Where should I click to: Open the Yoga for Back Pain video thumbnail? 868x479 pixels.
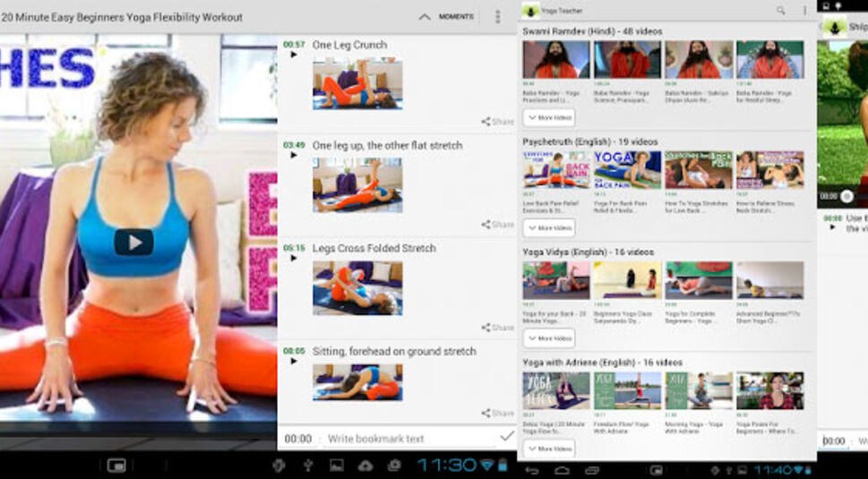pos(627,169)
